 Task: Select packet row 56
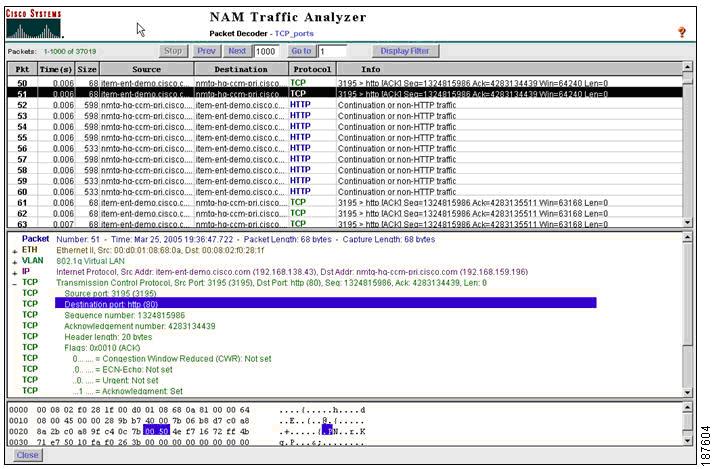point(345,148)
